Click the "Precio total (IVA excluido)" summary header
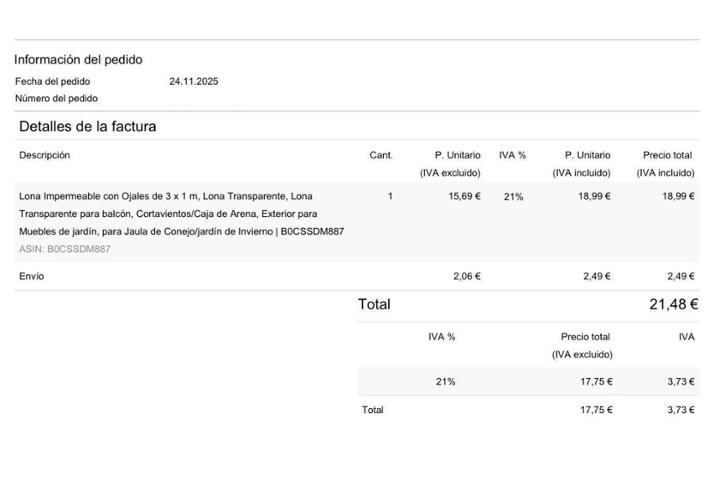 click(x=585, y=345)
